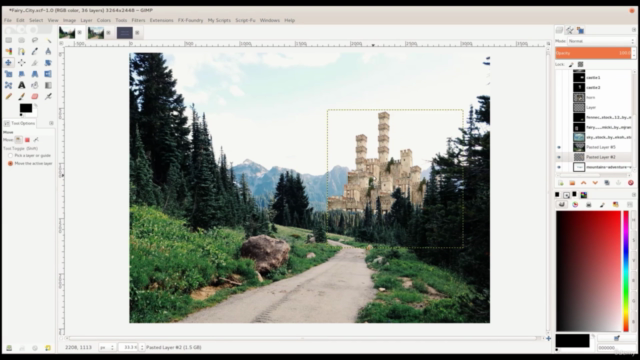Select the Fuzzy Select magic wand tool
Image resolution: width=640 pixels, height=360 pixels.
(x=48, y=40)
